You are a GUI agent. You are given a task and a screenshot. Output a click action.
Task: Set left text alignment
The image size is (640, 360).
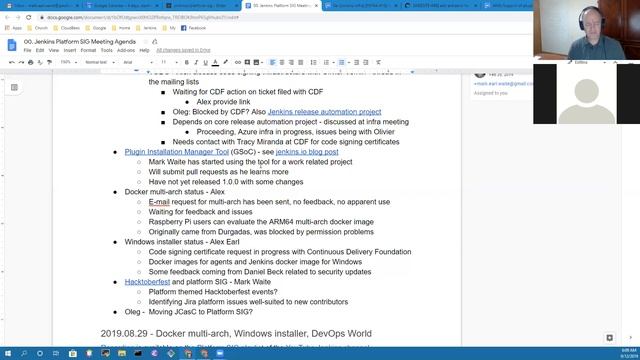tap(272, 62)
